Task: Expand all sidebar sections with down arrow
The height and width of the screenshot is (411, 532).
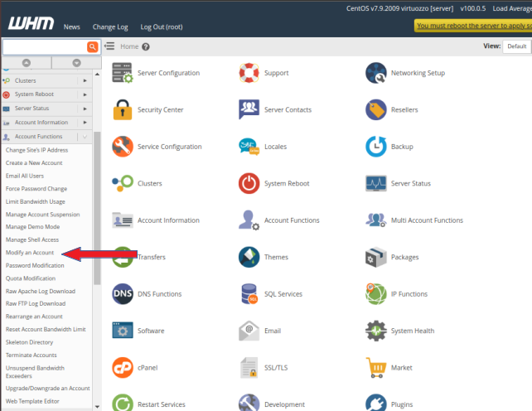Action: coord(77,63)
